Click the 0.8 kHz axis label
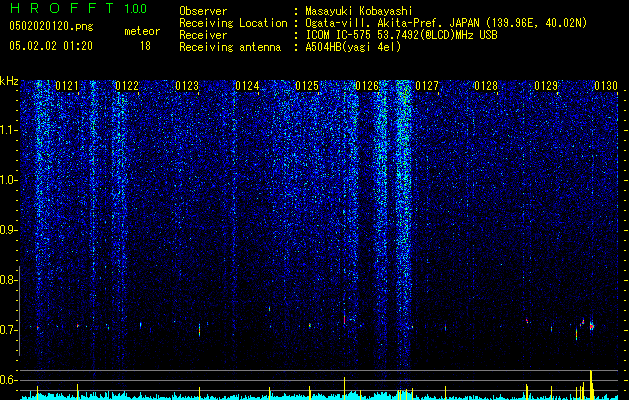 8,280
